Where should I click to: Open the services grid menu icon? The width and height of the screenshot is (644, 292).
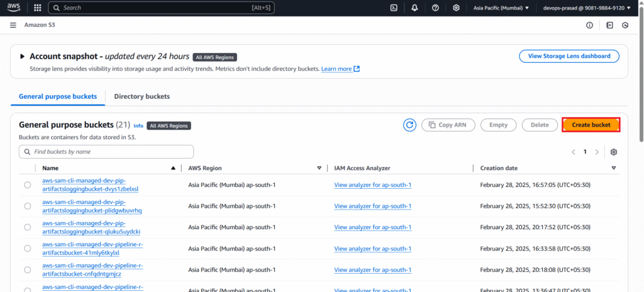pos(37,8)
